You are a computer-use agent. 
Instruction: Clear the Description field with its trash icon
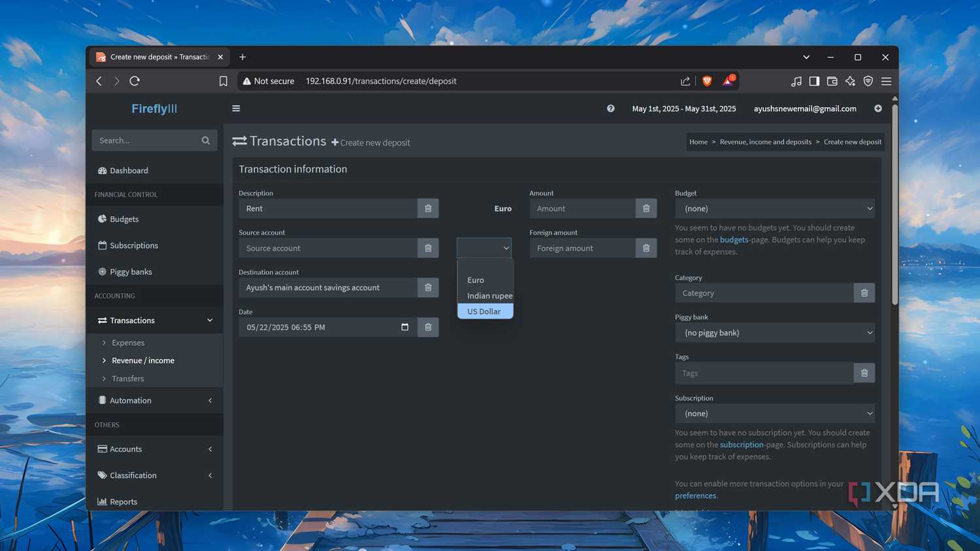pyautogui.click(x=428, y=208)
